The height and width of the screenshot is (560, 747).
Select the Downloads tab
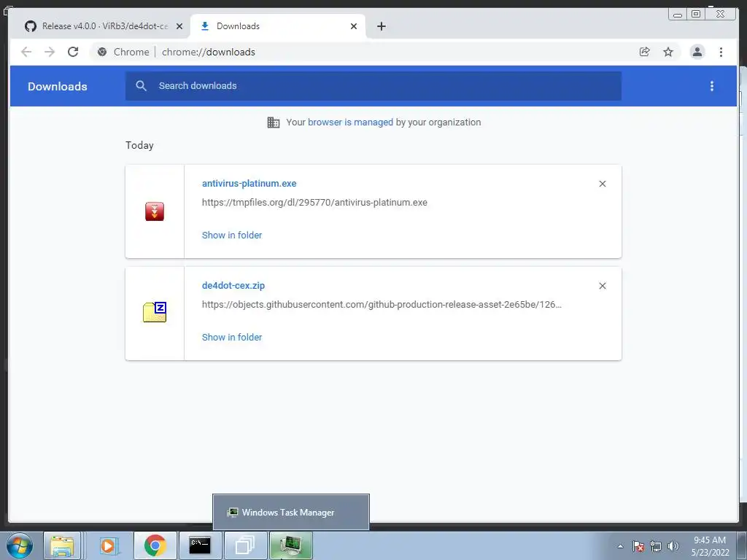pos(277,26)
